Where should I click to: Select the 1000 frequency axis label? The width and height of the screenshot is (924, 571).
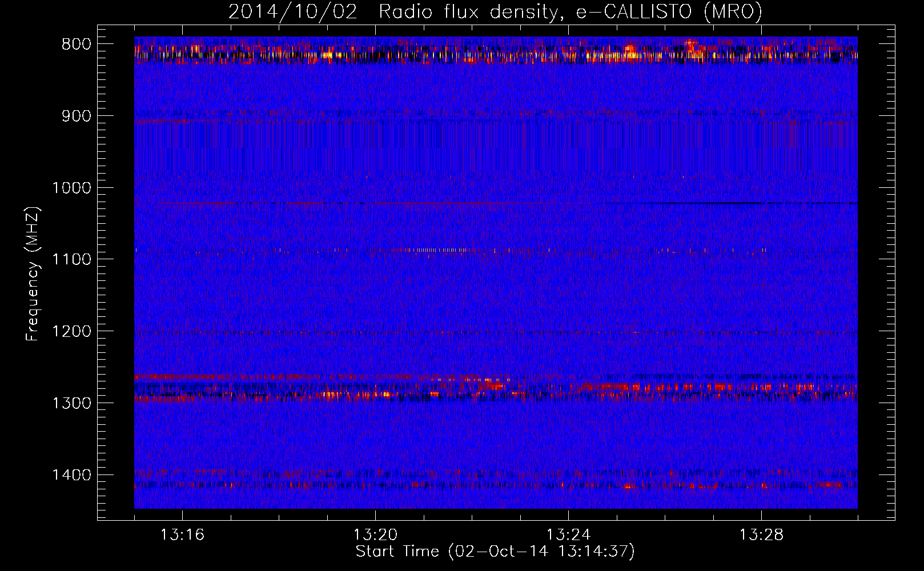pyautogui.click(x=71, y=188)
